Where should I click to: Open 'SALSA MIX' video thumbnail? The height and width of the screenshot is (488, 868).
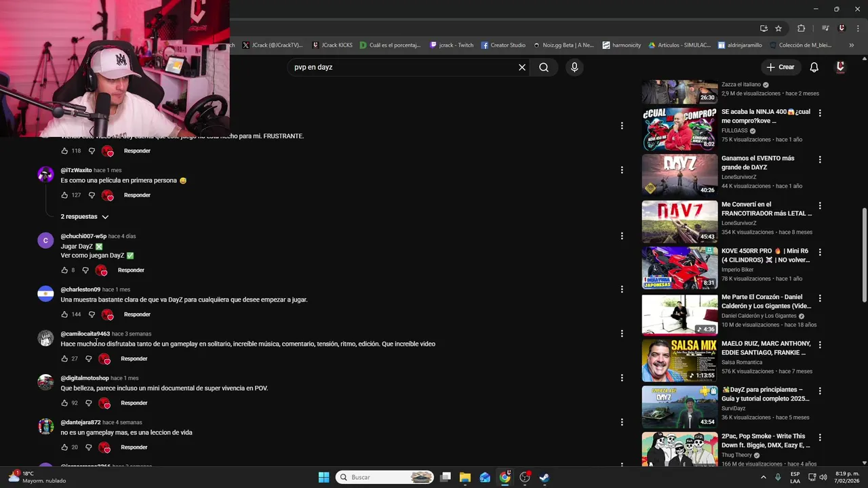tap(679, 361)
